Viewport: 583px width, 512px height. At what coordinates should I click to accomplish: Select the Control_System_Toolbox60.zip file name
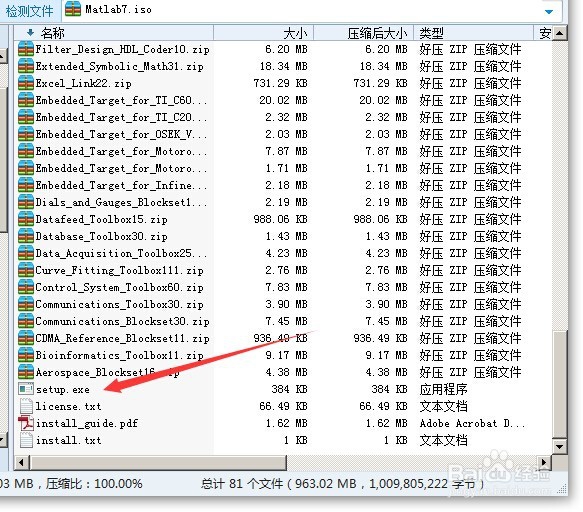(x=119, y=287)
